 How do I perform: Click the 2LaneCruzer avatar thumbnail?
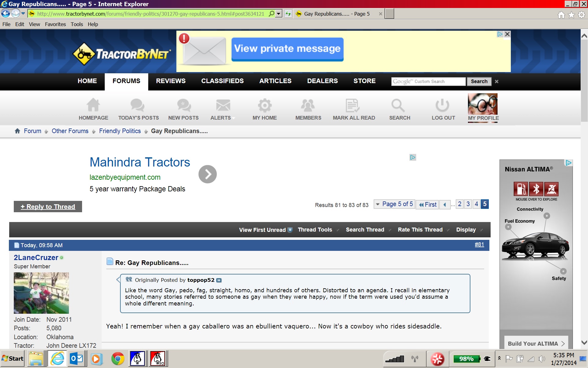click(x=41, y=293)
